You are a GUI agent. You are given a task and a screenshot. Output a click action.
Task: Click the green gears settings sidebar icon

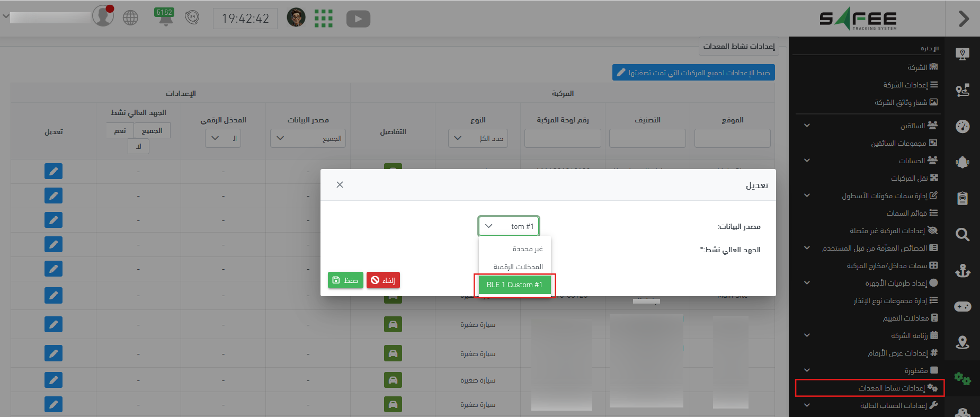962,378
